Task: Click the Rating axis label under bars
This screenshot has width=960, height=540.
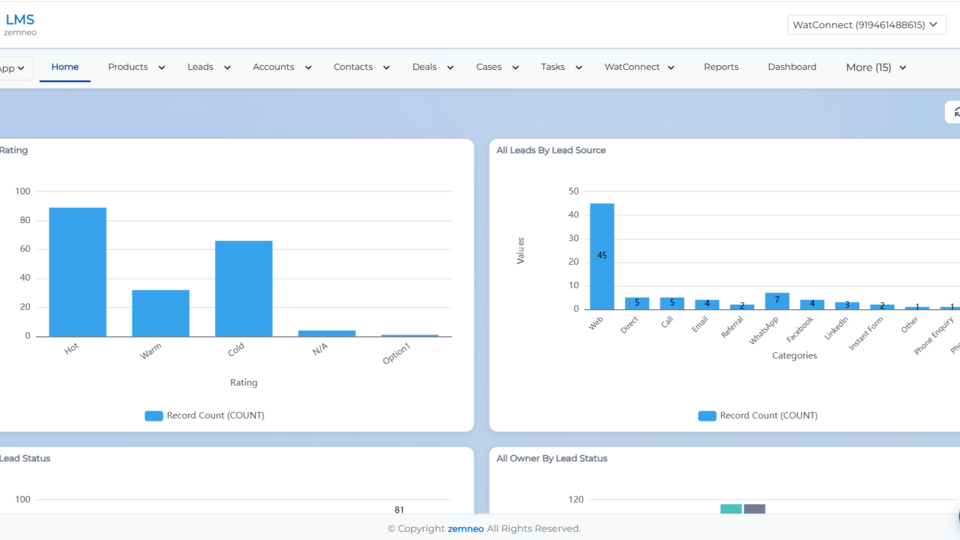Action: 244,383
